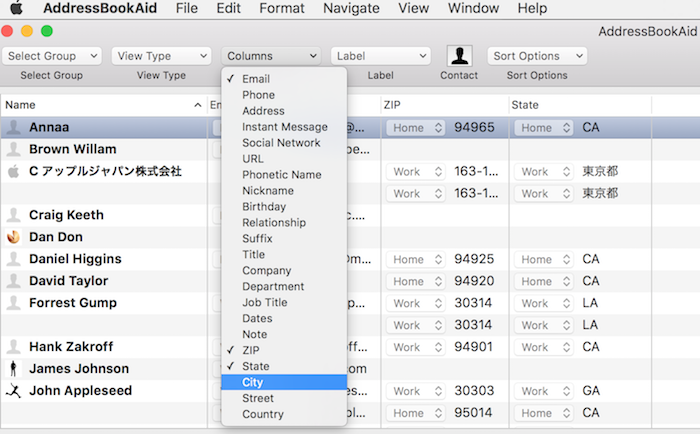Click Annaa's ZIP value 94965

point(474,127)
